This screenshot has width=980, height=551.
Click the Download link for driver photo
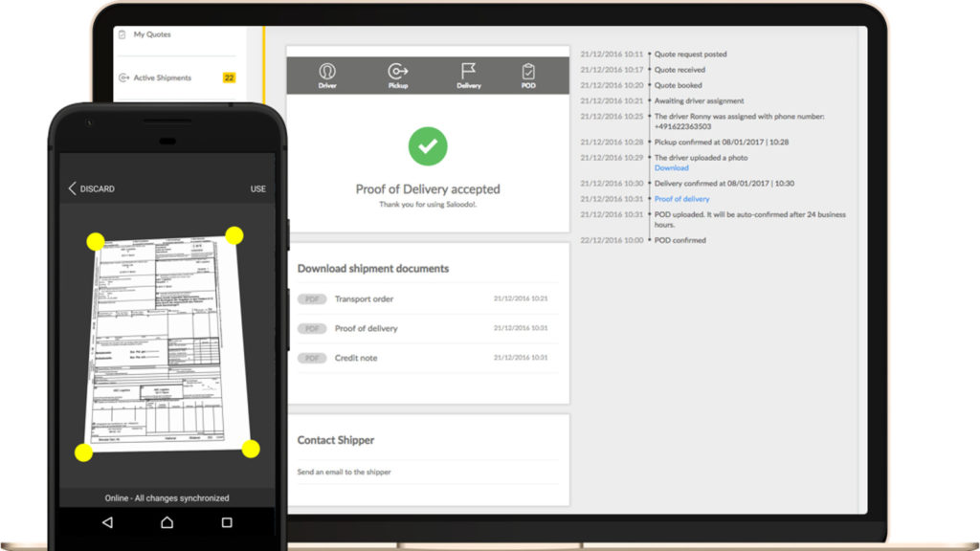pos(671,168)
